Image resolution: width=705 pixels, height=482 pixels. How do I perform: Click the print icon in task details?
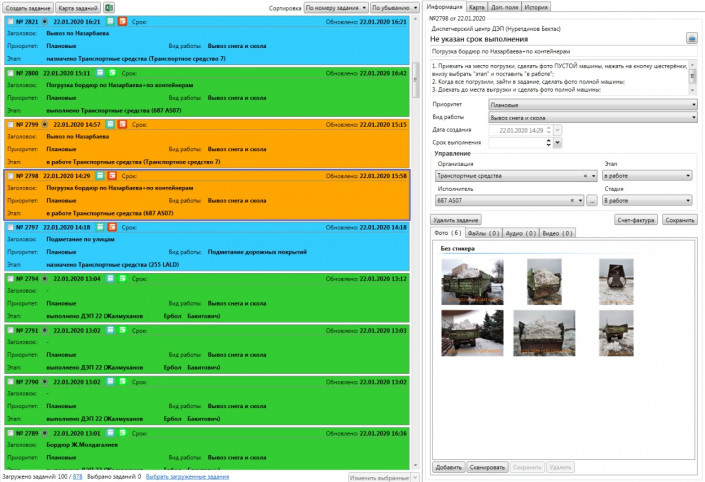pos(690,38)
